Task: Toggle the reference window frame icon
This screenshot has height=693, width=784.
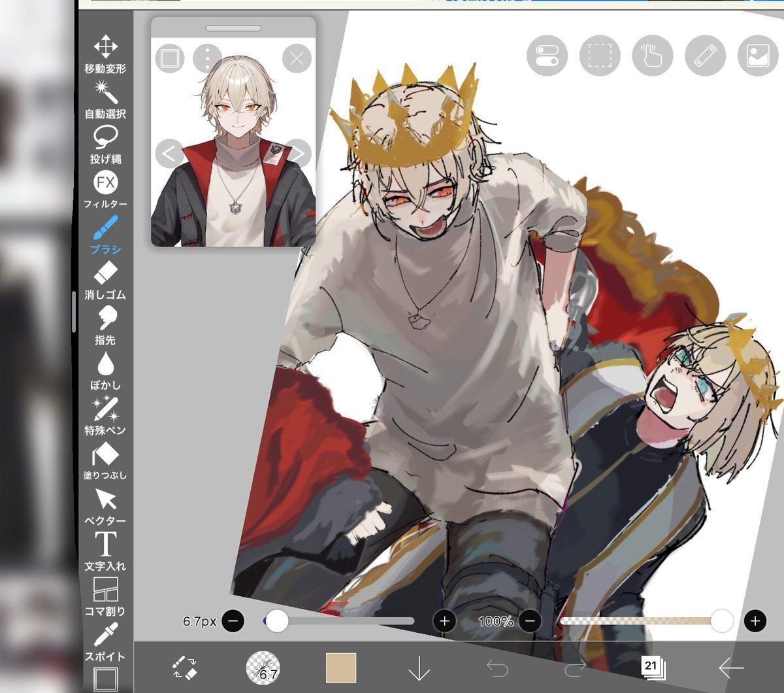Action: coord(169,58)
